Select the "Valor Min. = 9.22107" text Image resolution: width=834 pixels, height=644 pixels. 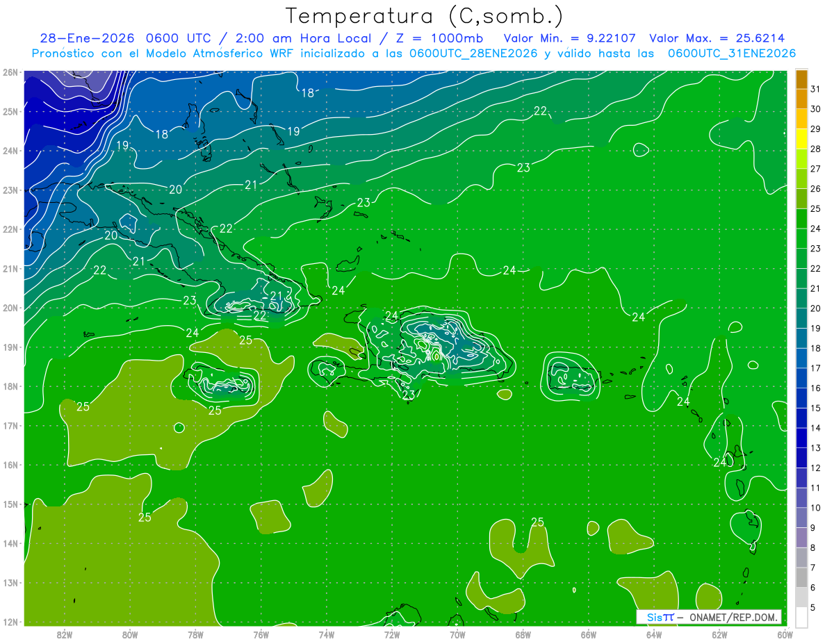click(x=571, y=38)
